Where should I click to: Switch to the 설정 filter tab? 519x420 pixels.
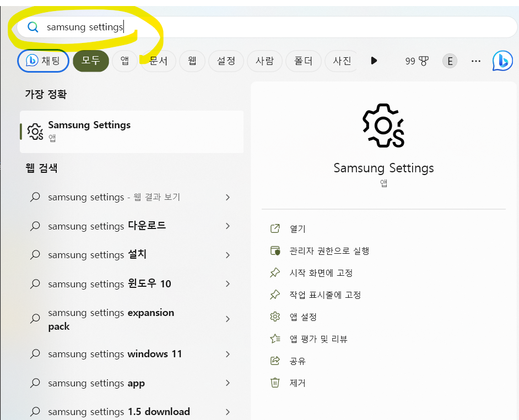click(226, 61)
